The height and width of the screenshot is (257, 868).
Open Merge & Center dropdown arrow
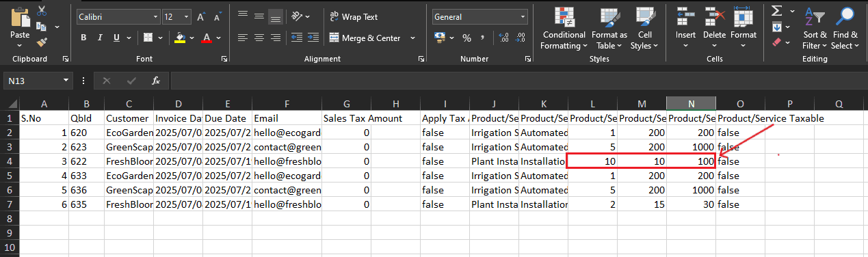pos(412,38)
